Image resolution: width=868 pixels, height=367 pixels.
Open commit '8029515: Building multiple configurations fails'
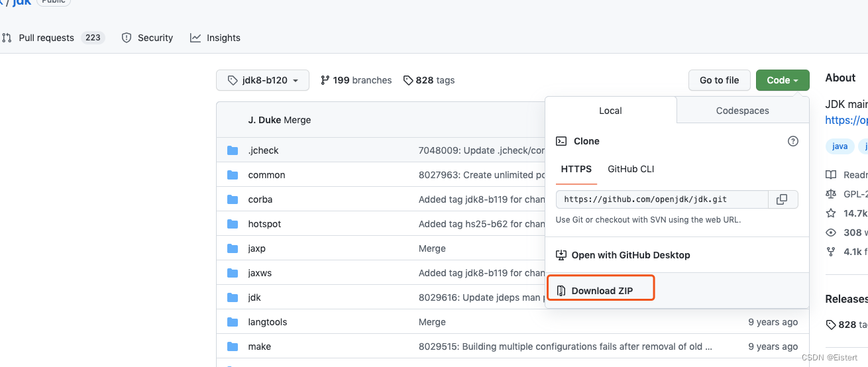(565, 346)
